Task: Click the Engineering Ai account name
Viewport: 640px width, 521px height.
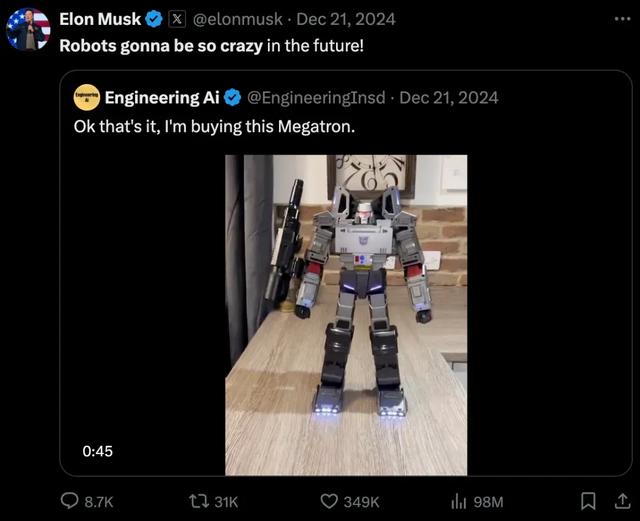Action: point(161,97)
